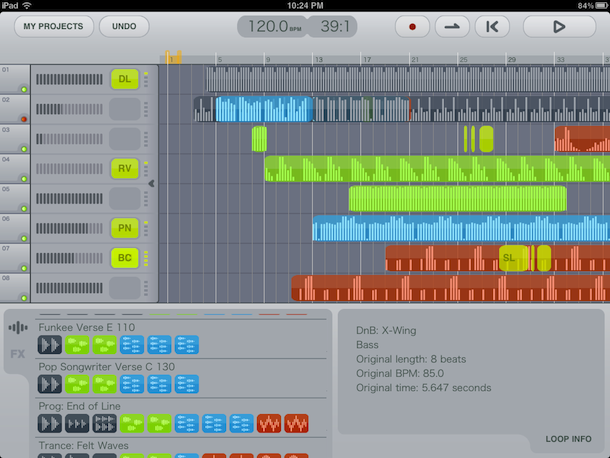Collapse the mixer panel with the arrow
The width and height of the screenshot is (610, 458).
(x=151, y=183)
